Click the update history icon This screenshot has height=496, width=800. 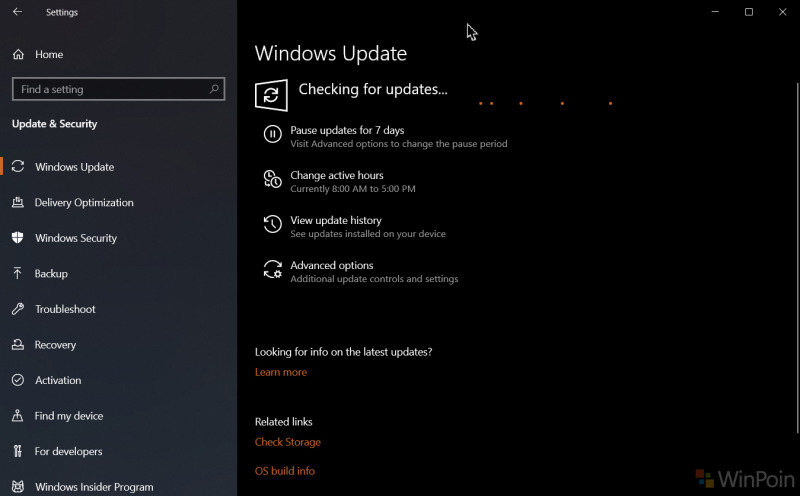(x=272, y=224)
